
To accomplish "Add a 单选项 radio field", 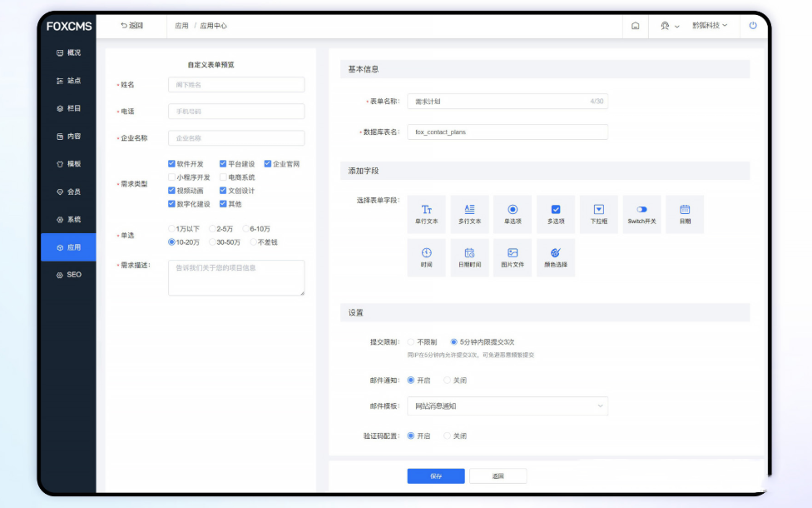I will point(513,214).
